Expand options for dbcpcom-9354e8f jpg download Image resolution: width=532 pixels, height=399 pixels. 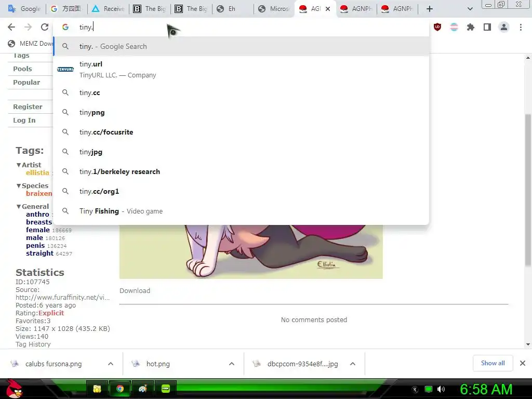coord(353,364)
